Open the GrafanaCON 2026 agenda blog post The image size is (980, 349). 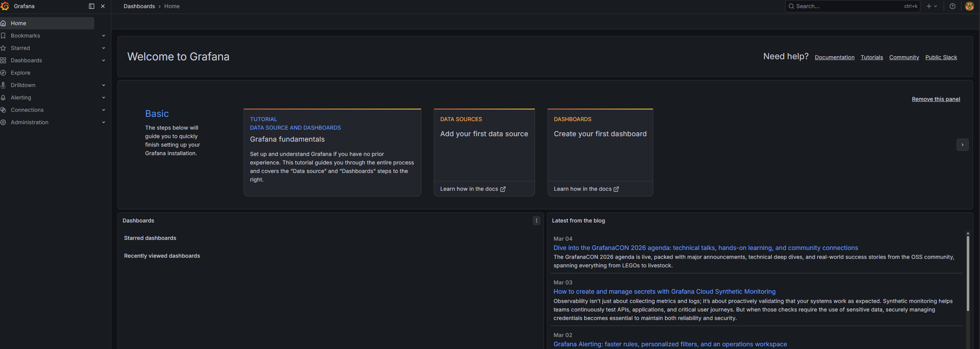click(x=706, y=248)
